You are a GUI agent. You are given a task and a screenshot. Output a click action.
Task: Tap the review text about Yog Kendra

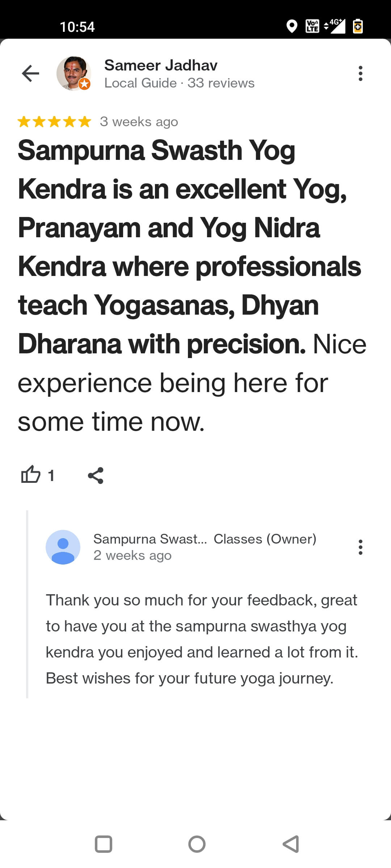192,286
